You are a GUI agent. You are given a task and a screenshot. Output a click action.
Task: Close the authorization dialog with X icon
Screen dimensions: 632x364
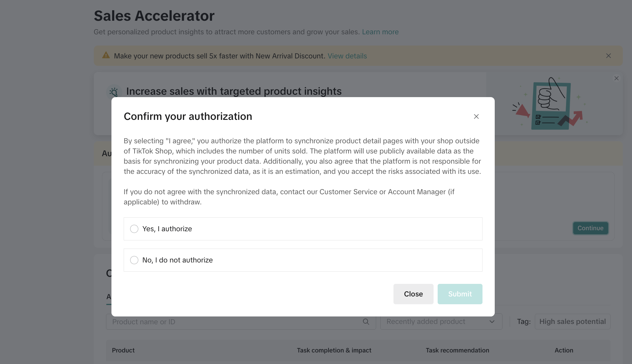click(x=476, y=116)
